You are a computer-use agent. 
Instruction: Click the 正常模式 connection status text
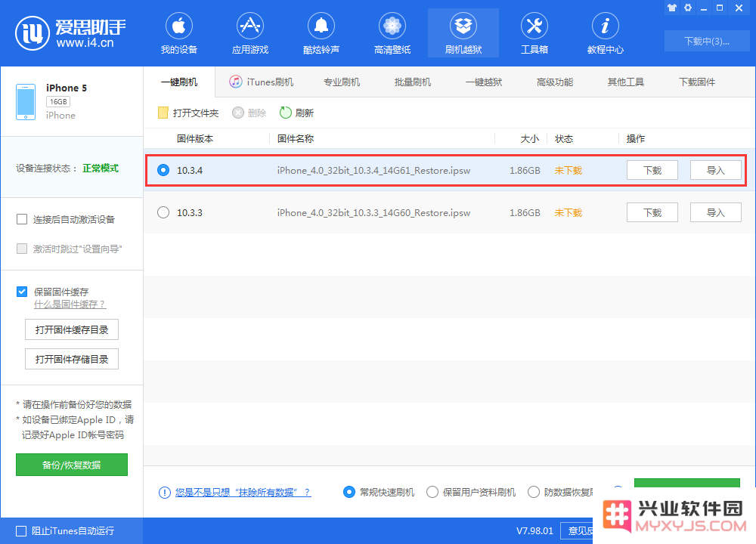[x=101, y=168]
